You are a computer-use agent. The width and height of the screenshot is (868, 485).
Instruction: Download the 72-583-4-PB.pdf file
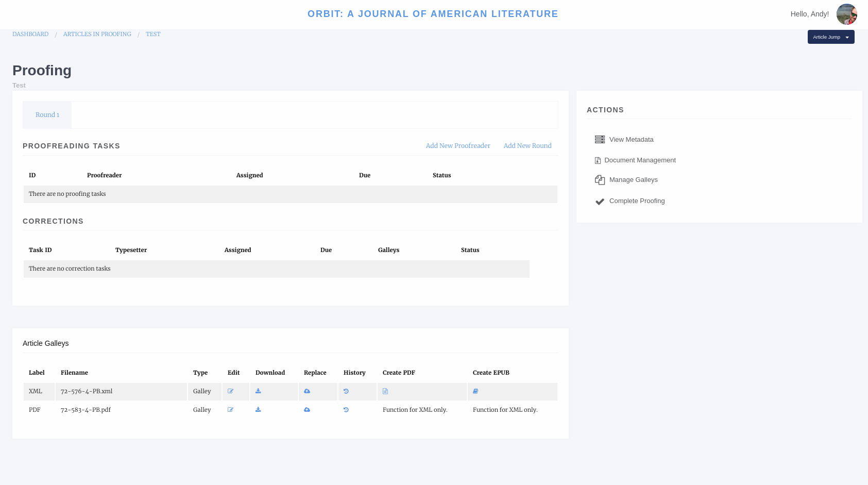click(258, 410)
